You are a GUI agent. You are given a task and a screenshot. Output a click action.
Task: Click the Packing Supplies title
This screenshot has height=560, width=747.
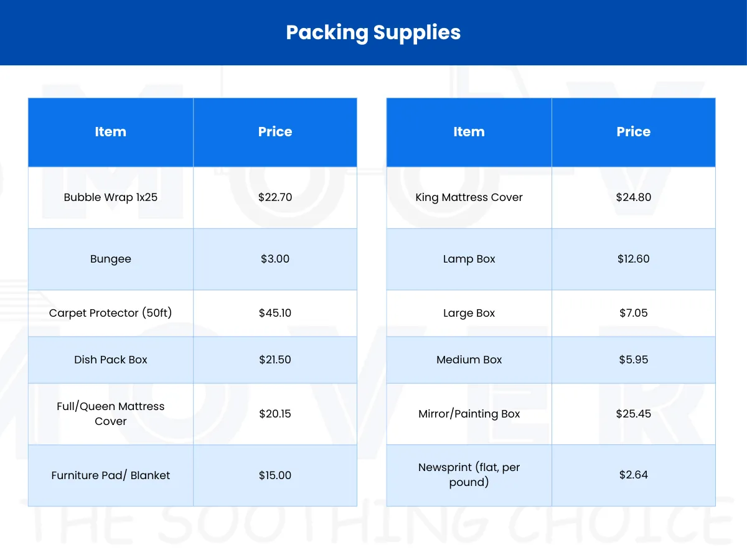(x=374, y=32)
